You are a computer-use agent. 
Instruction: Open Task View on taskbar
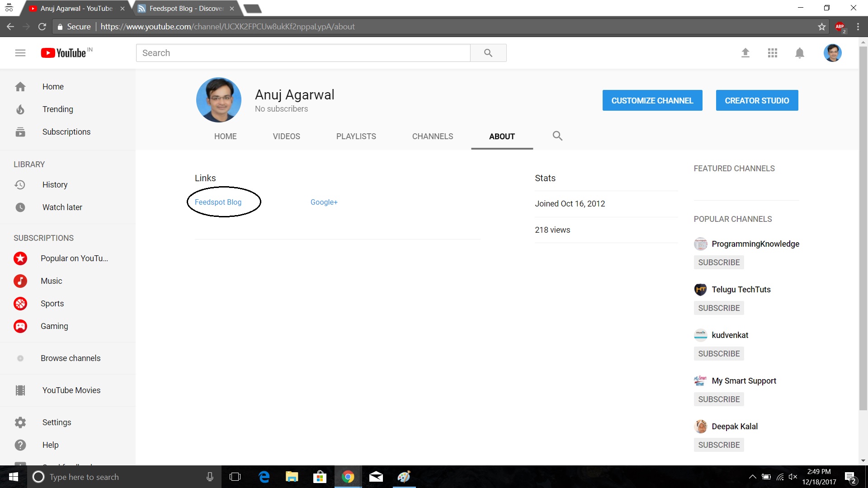coord(235,477)
